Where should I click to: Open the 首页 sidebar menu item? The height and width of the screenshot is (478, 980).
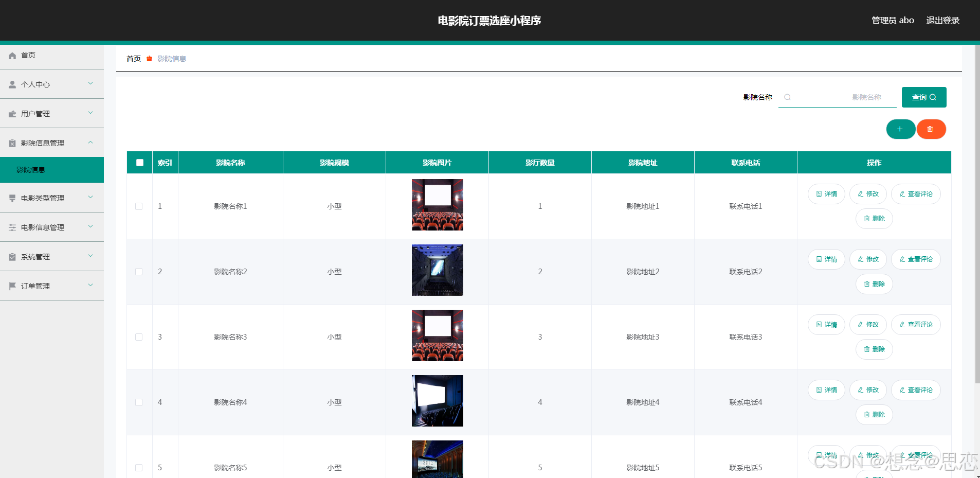tap(52, 56)
